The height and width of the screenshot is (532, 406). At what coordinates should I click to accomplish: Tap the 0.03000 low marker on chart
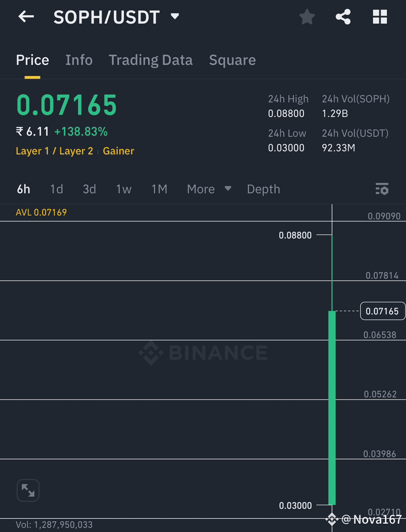pyautogui.click(x=295, y=506)
